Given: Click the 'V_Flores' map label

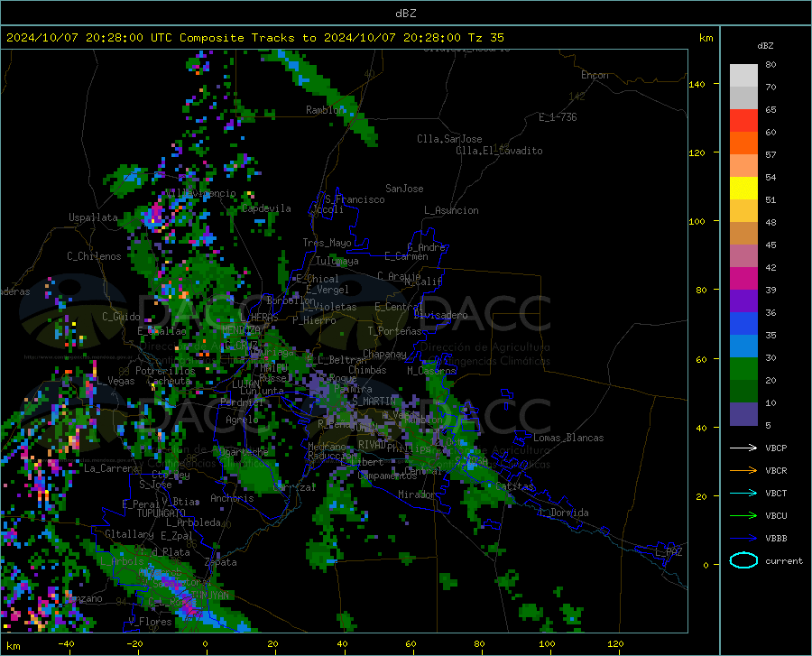Looking at the screenshot, I should point(150,622).
